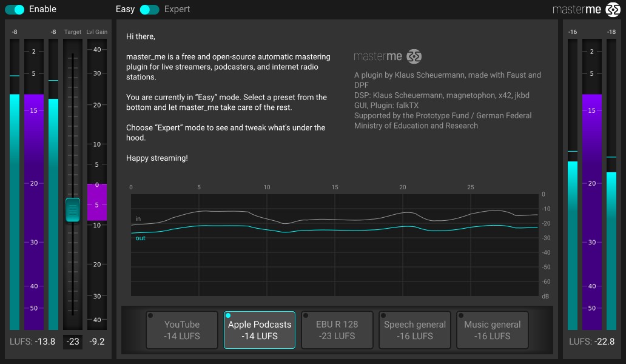
Task: Click the master_me emblem in the welcome panel
Action: (414, 56)
